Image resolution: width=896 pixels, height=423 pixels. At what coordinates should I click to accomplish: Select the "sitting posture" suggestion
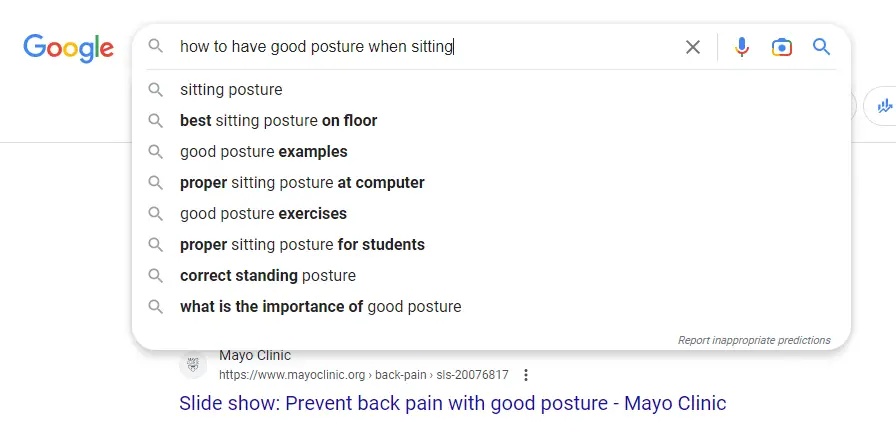point(491,90)
